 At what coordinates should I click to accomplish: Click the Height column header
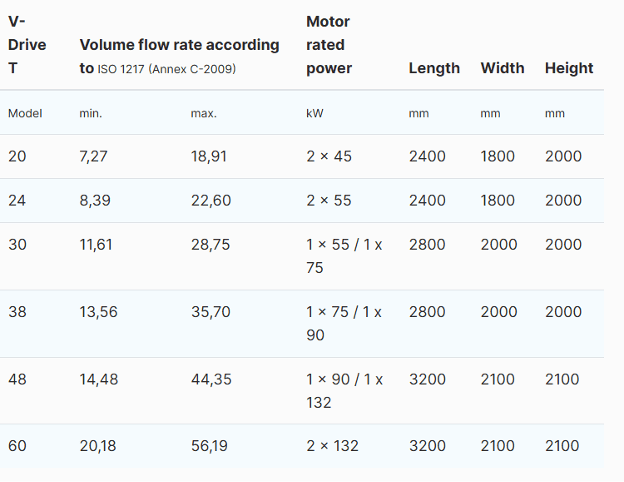coord(569,68)
